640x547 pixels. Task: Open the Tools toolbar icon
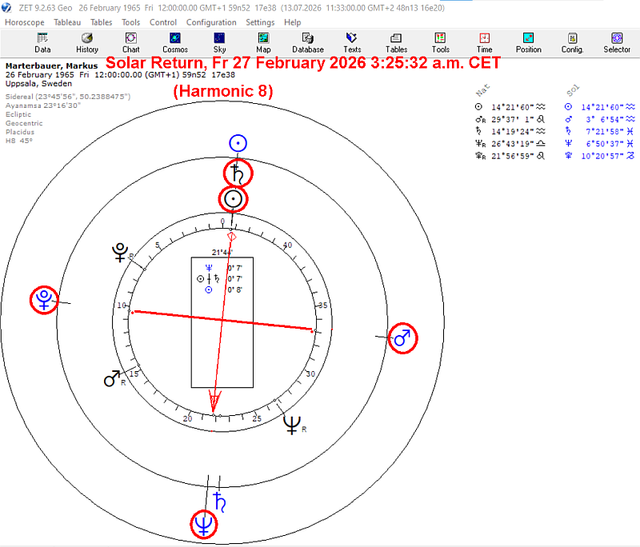point(440,43)
